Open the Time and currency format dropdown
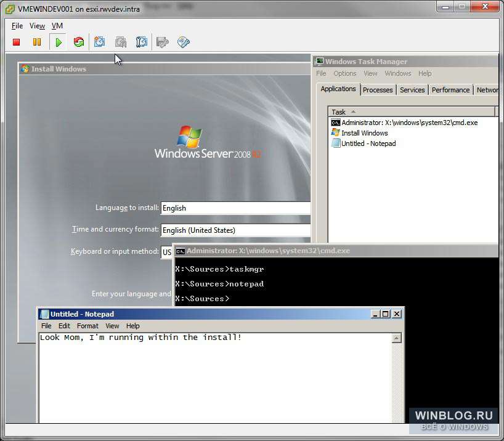 tap(235, 230)
